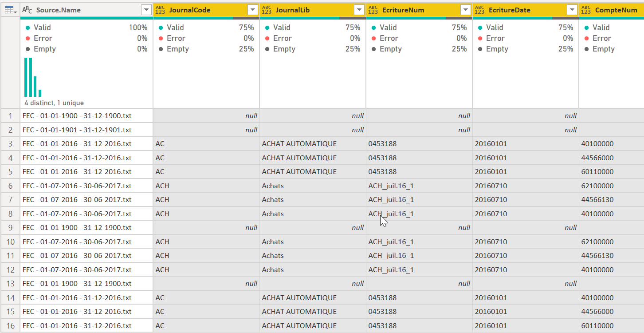Select row number 16
Viewport: 644px width, 333px height.
10,325
